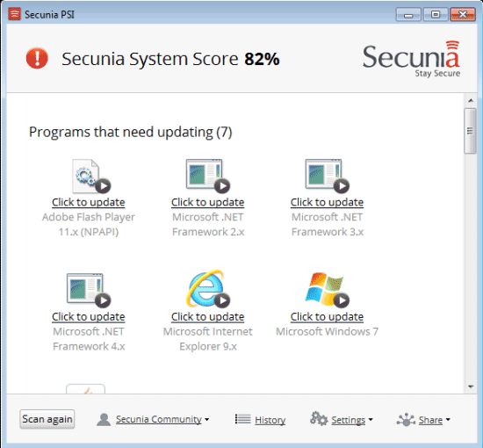Click the partially visible seventh program icon
The image size is (483, 448).
tap(86, 389)
